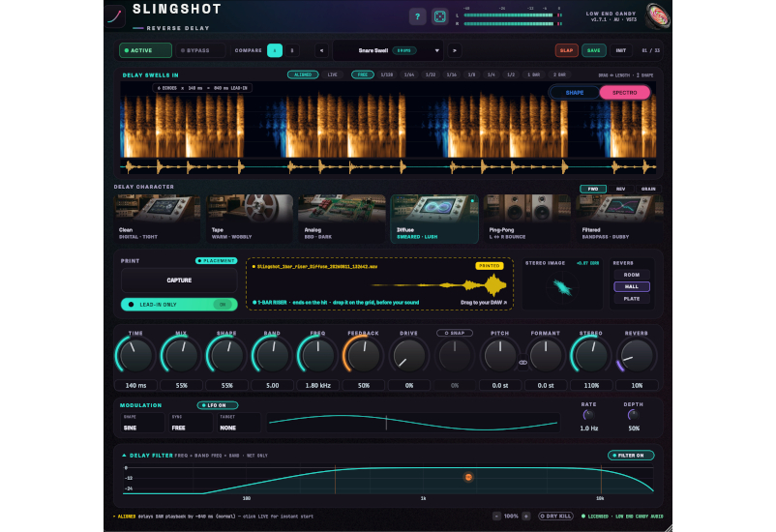The height and width of the screenshot is (532, 776).
Task: Choose 1 BAR sync division
Action: pyautogui.click(x=533, y=74)
